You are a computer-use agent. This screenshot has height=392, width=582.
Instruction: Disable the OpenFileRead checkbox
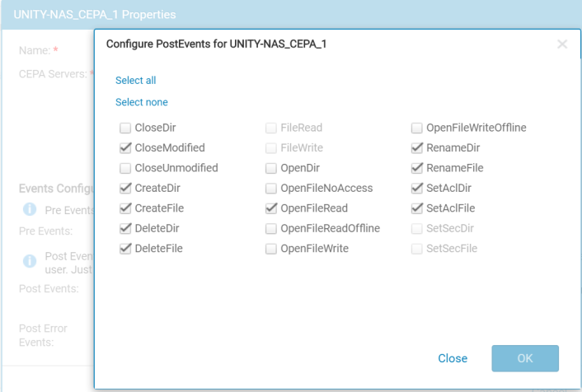coord(271,208)
